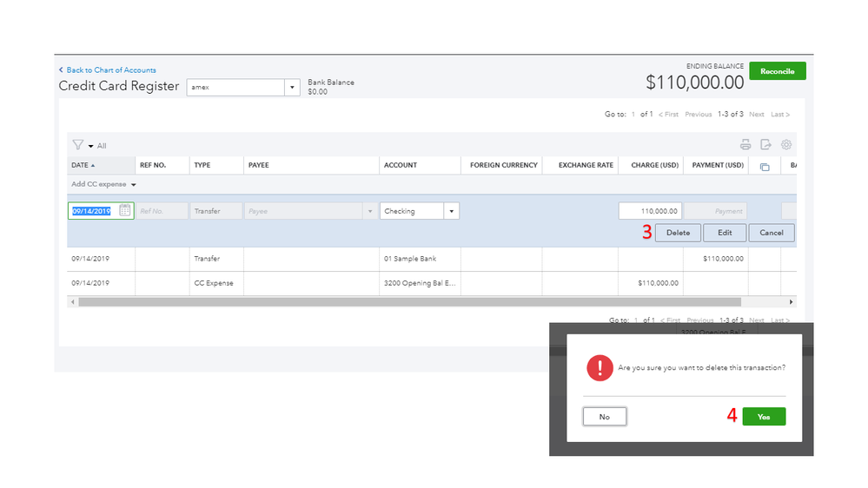Open the Checking account dropdown arrow
The height and width of the screenshot is (488, 868).
(451, 211)
